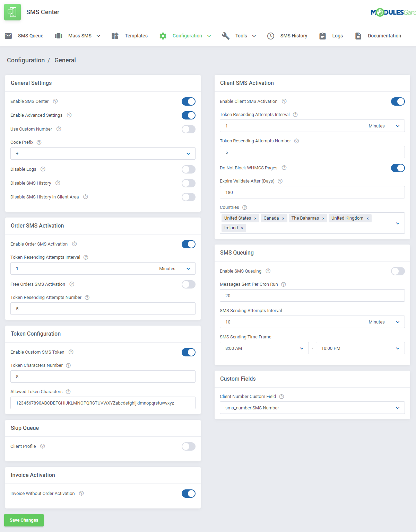Image resolution: width=416 pixels, height=532 pixels.
Task: Open Client Number Custom Field dropdown
Action: (312, 408)
